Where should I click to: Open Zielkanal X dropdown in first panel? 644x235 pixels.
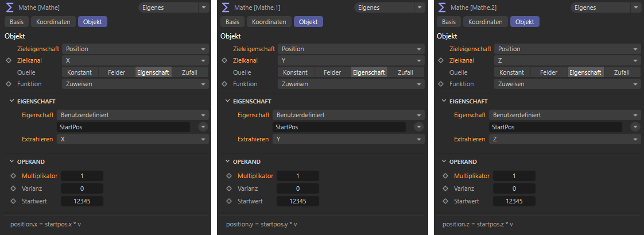tap(135, 60)
